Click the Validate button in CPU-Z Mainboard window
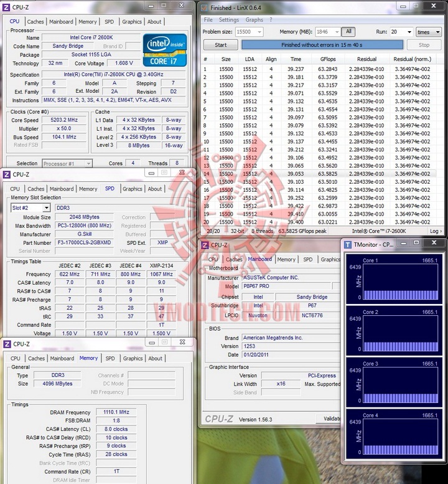 click(329, 419)
